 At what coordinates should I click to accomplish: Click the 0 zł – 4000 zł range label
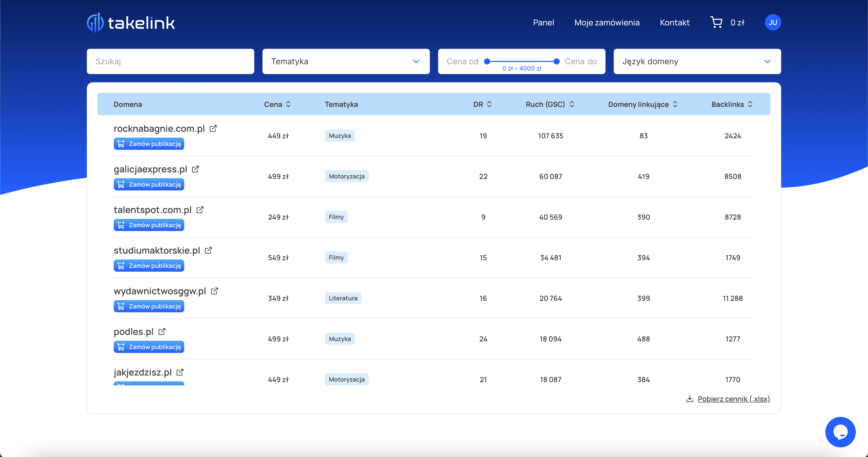[522, 68]
